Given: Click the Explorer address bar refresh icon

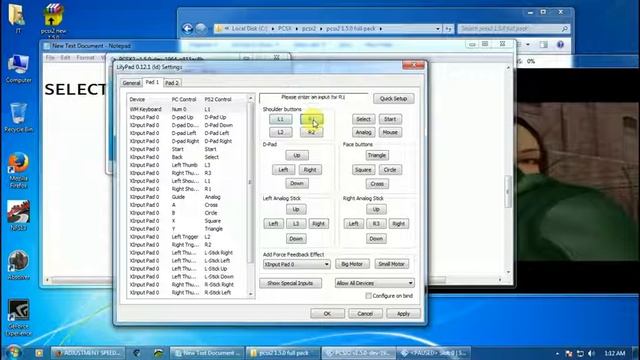Looking at the screenshot, I should [x=449, y=29].
